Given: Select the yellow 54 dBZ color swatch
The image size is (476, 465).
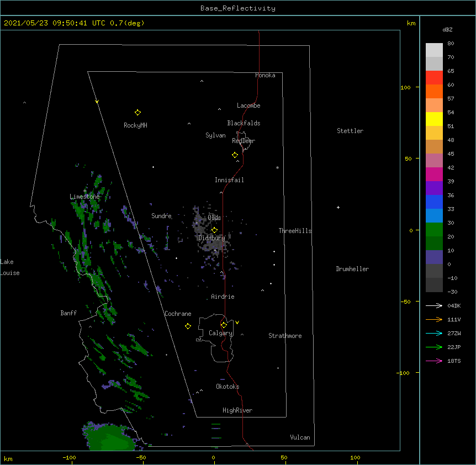Looking at the screenshot, I should coord(434,119).
